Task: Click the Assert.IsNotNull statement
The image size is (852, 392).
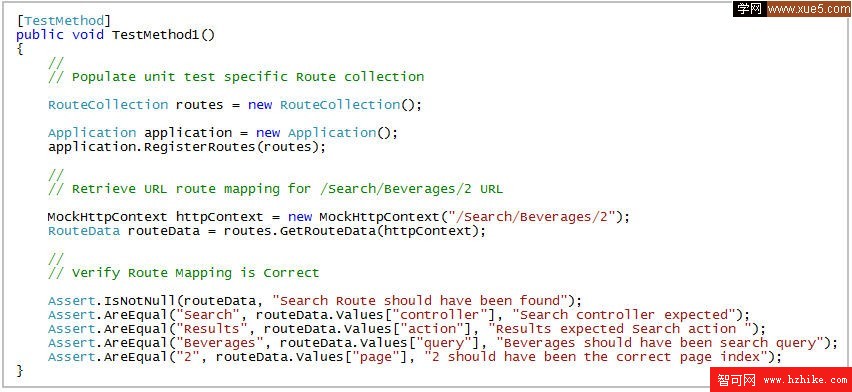Action: coord(315,301)
